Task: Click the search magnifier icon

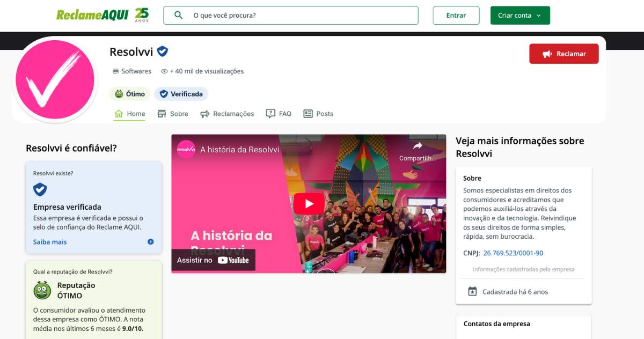Action: (179, 15)
